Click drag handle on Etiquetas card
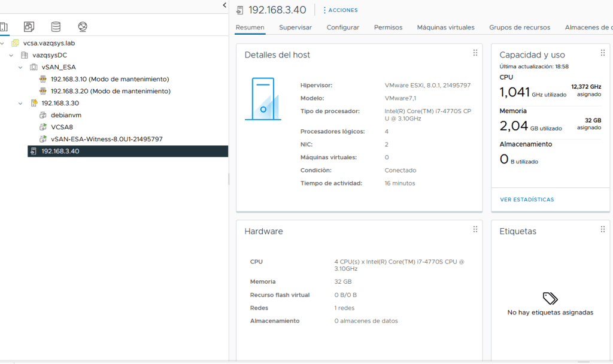The height and width of the screenshot is (364, 613). click(x=603, y=229)
